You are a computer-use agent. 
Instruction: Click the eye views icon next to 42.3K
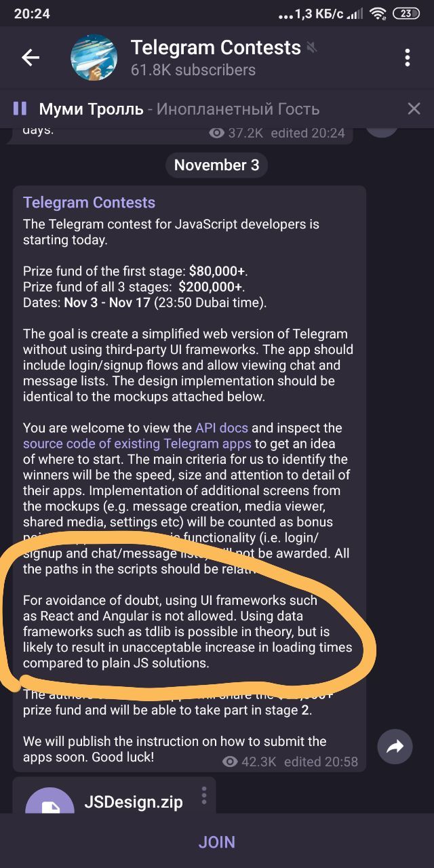pyautogui.click(x=230, y=762)
